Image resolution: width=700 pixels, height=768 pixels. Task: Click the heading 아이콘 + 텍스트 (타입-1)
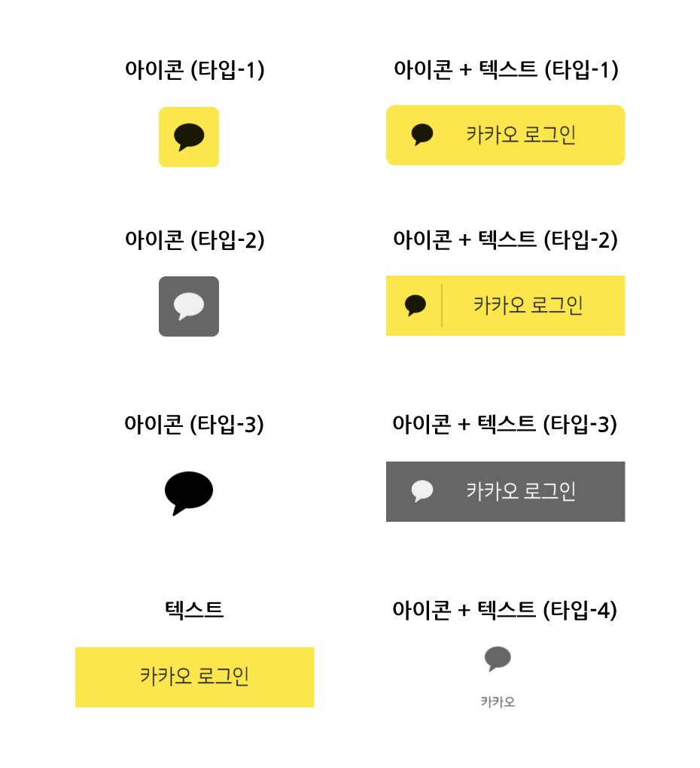[x=506, y=69]
